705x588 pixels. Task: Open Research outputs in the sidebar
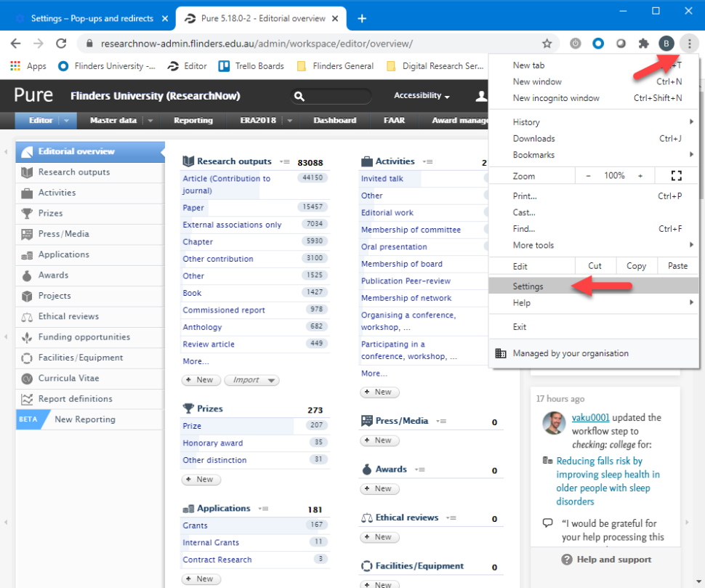click(x=90, y=172)
